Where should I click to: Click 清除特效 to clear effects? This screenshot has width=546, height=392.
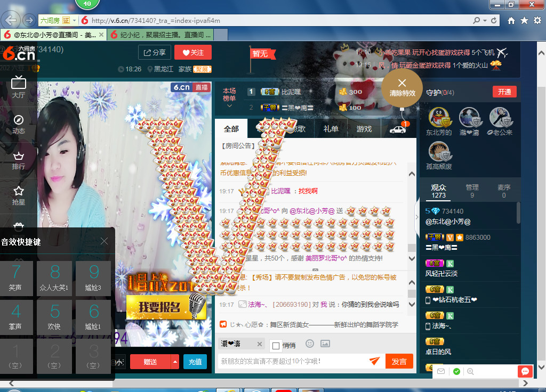(402, 88)
